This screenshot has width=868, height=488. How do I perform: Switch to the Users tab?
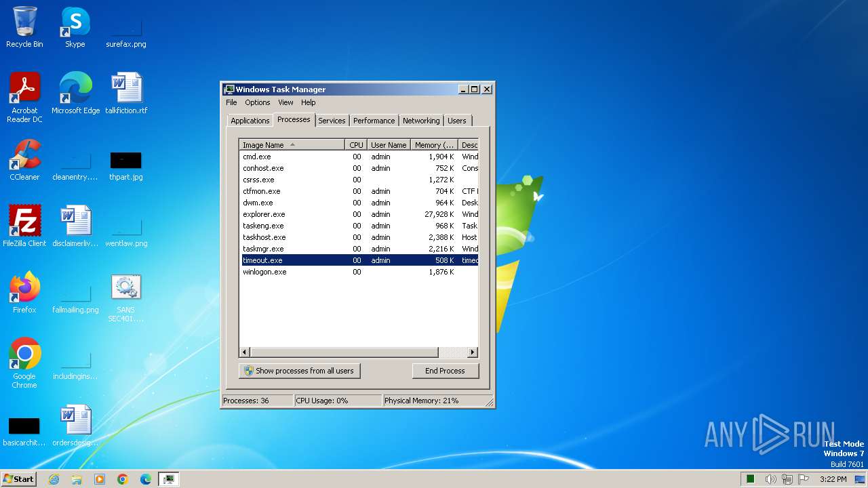click(x=457, y=121)
